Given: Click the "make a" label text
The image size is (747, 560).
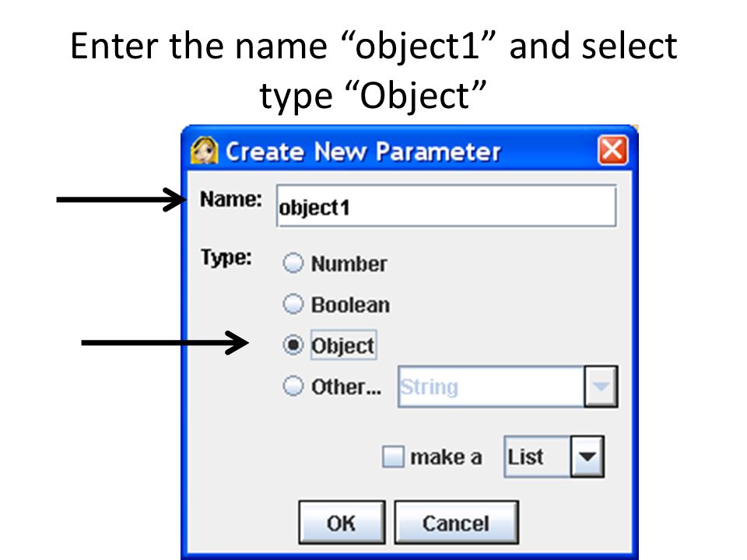Looking at the screenshot, I should tap(447, 457).
